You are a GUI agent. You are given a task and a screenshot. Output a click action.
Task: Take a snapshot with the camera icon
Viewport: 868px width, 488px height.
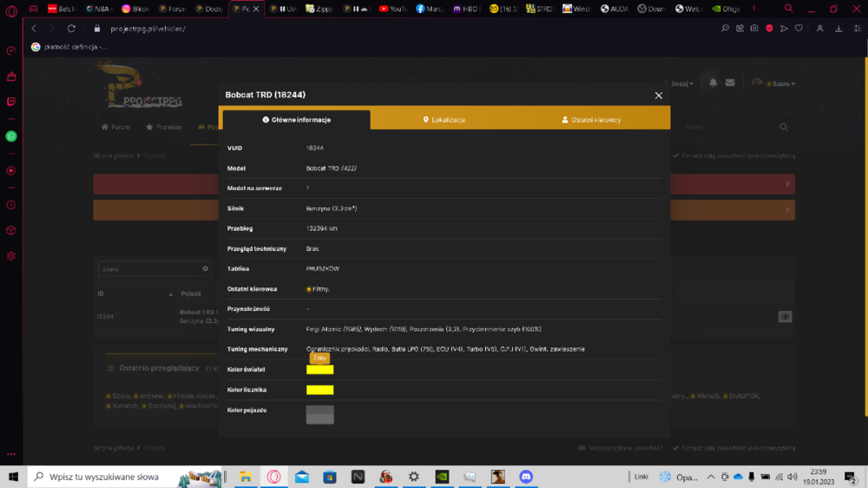pyautogui.click(x=754, y=29)
